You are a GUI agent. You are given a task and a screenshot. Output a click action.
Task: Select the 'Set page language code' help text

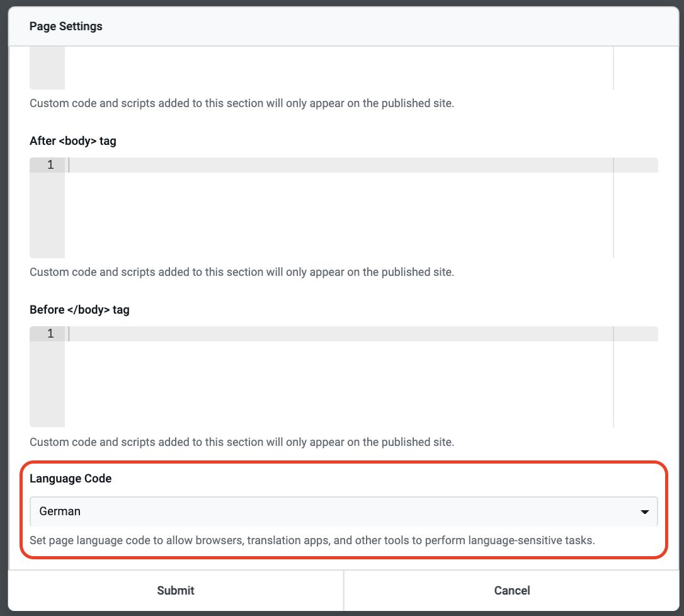click(312, 540)
